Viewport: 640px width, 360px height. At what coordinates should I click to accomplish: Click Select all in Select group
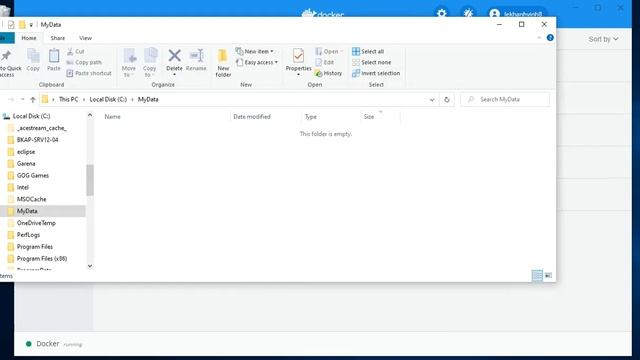(x=368, y=51)
